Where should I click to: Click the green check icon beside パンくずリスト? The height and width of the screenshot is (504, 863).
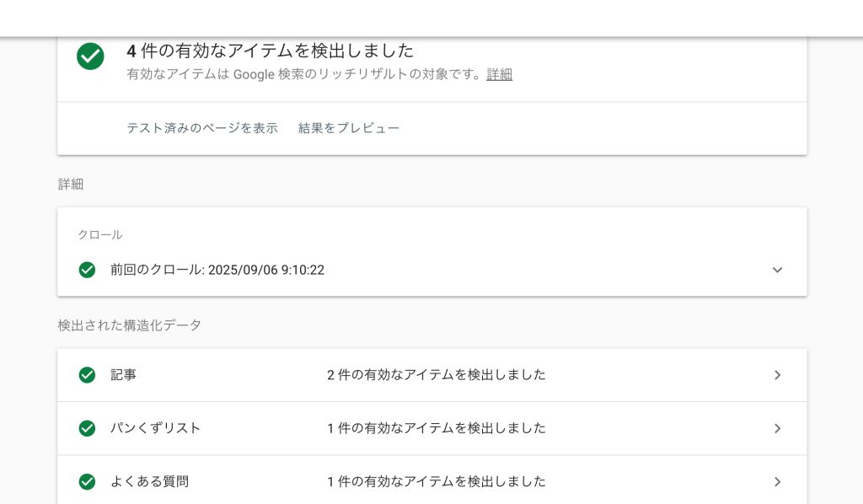click(x=87, y=428)
